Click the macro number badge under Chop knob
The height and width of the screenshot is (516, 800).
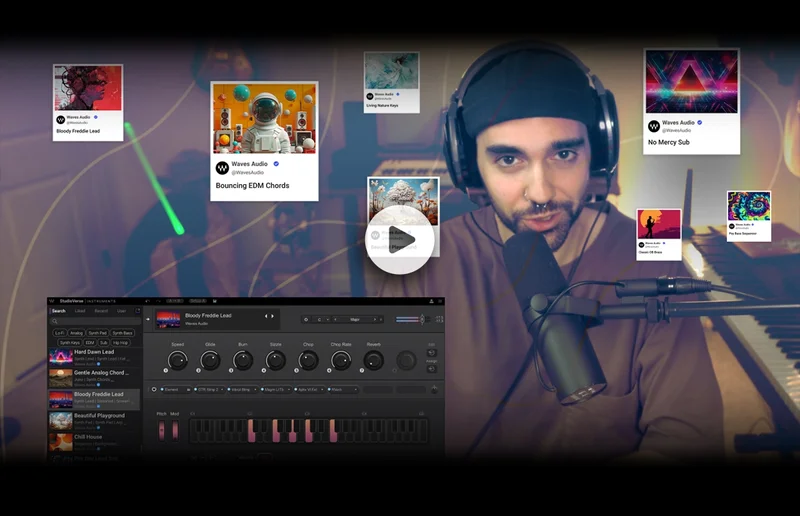click(x=296, y=371)
